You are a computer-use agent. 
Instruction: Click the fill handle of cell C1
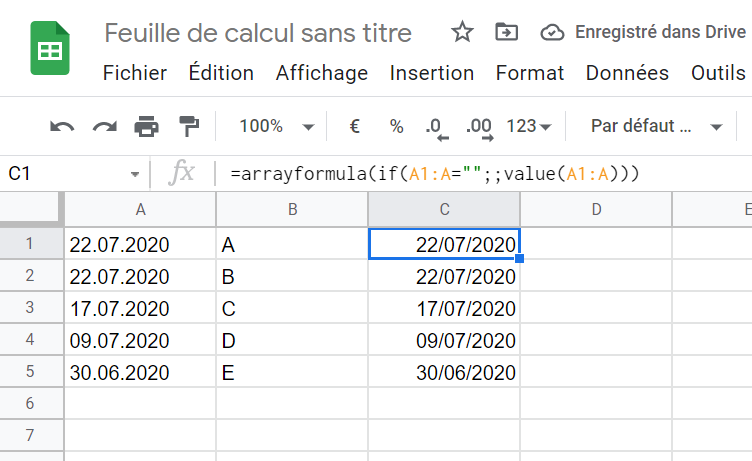[519, 259]
